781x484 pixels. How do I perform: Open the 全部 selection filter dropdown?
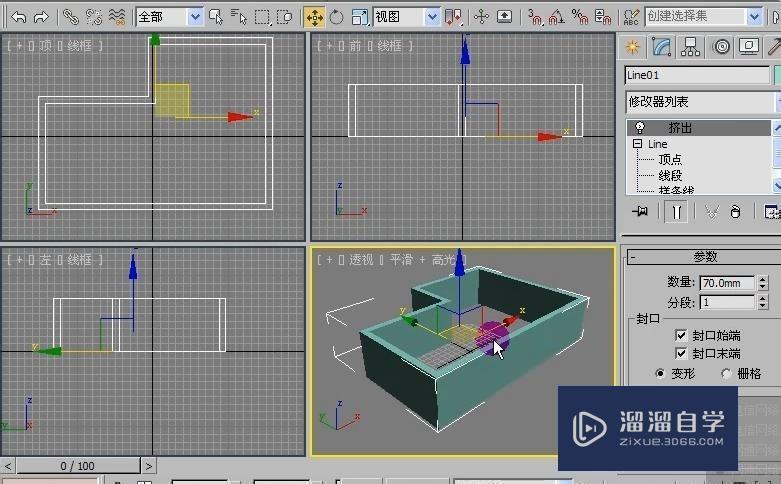tap(169, 17)
